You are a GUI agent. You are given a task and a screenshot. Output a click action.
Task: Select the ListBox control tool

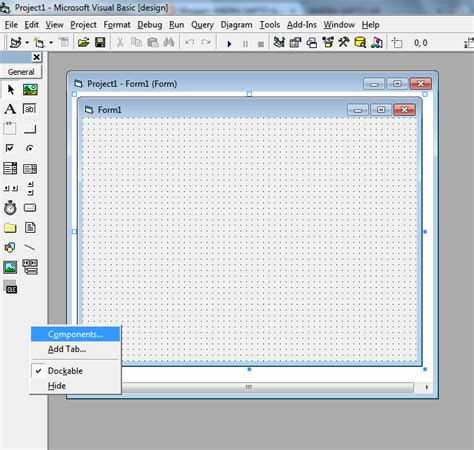30,169
